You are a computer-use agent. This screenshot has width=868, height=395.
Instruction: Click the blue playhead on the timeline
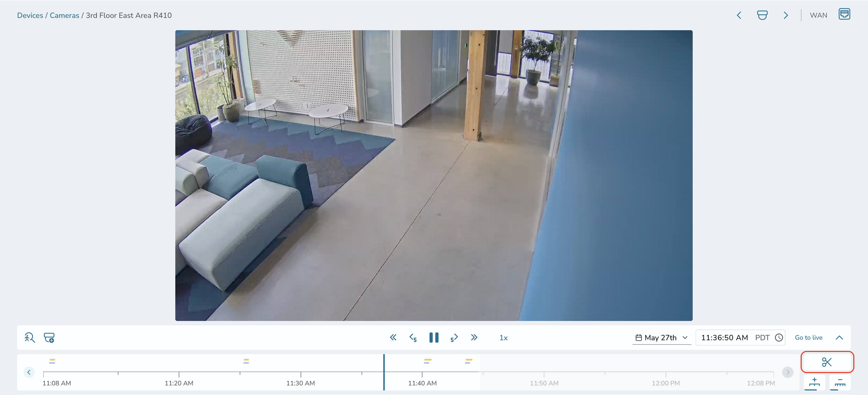[x=384, y=372]
